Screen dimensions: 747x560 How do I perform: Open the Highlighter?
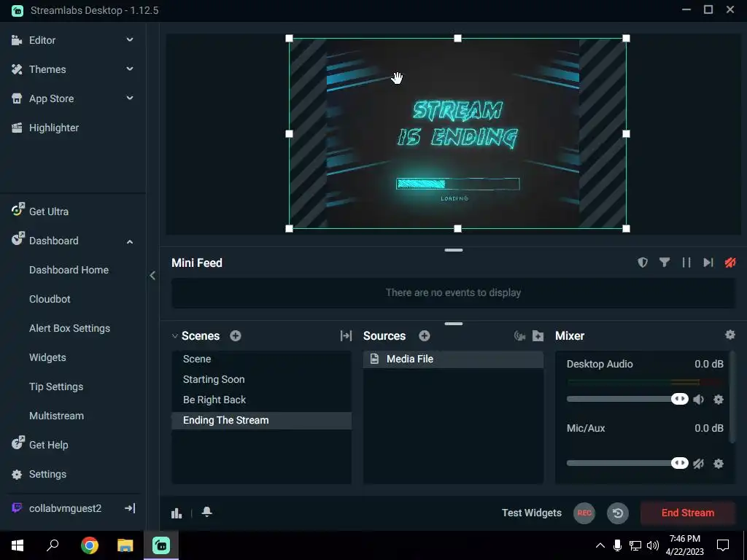pos(54,128)
